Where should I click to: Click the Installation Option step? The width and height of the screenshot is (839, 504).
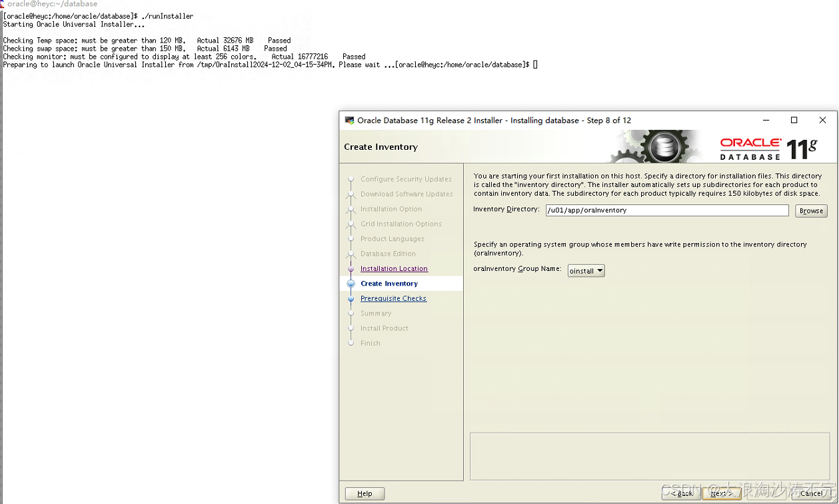click(391, 209)
